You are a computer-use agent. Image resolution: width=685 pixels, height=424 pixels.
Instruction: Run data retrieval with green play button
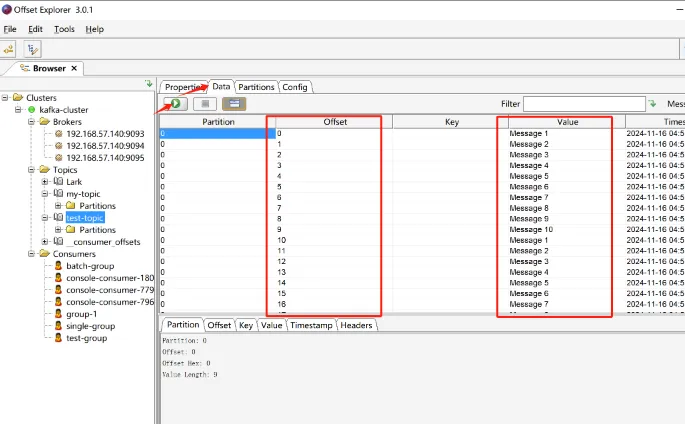tap(175, 104)
